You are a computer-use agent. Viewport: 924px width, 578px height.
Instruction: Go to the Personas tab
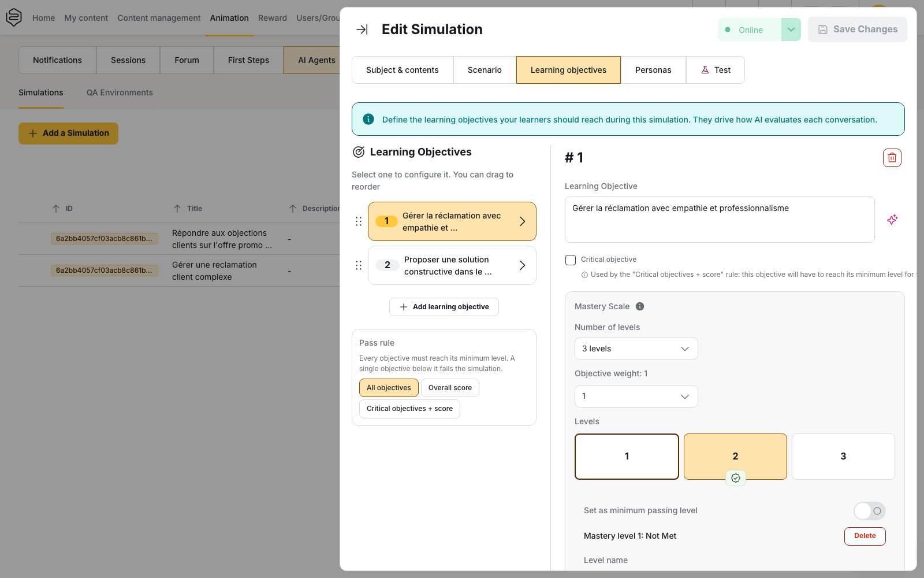[x=653, y=70]
